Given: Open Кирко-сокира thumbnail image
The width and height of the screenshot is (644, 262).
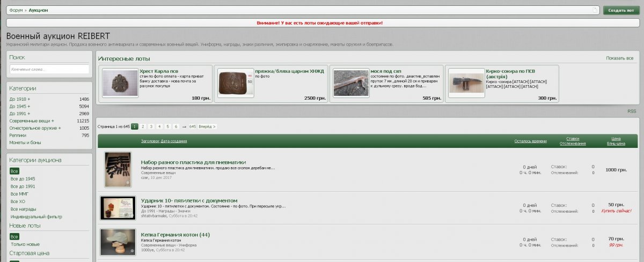Looking at the screenshot, I should tap(466, 83).
